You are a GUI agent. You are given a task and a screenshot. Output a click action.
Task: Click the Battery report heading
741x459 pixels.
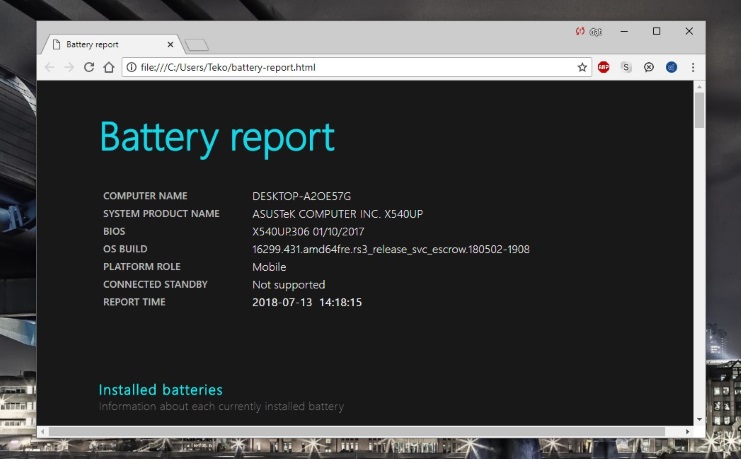coord(217,138)
